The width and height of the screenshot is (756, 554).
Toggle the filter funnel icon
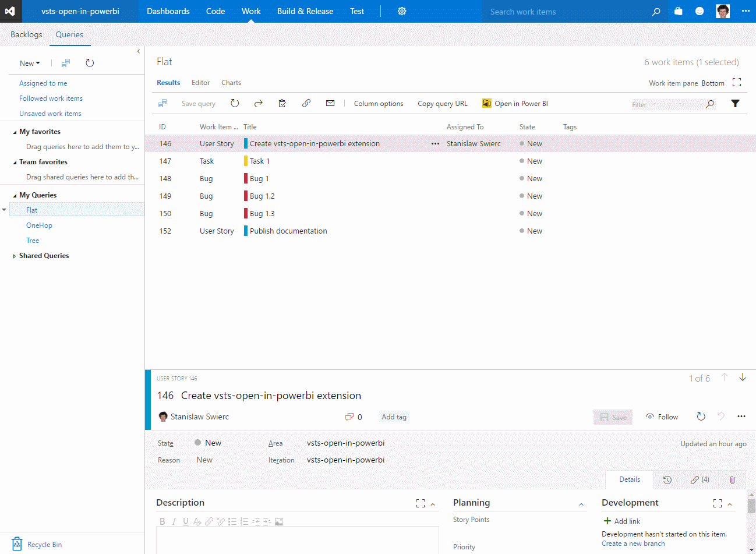point(736,104)
